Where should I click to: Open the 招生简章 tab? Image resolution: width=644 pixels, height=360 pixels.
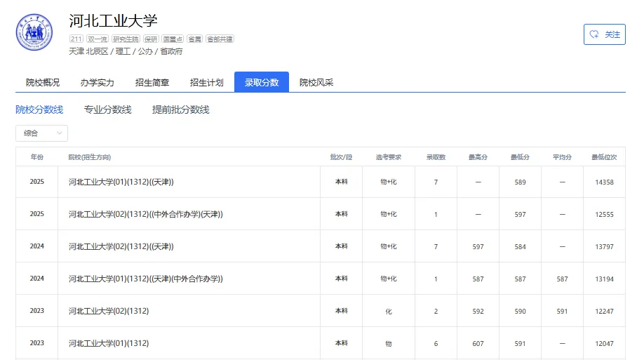coord(152,82)
